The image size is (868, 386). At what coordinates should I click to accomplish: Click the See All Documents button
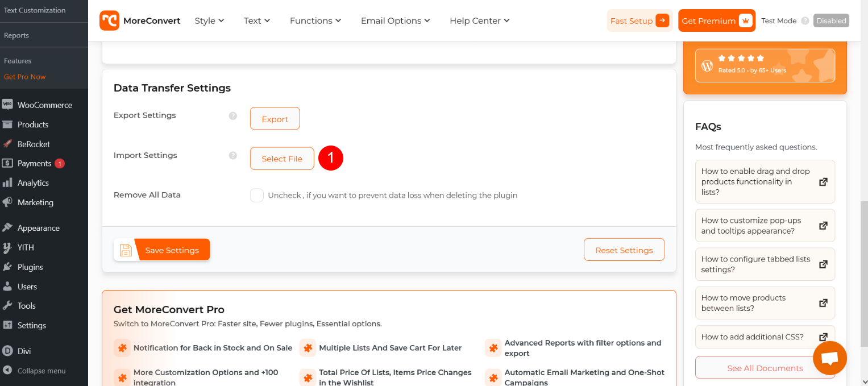[x=765, y=368]
